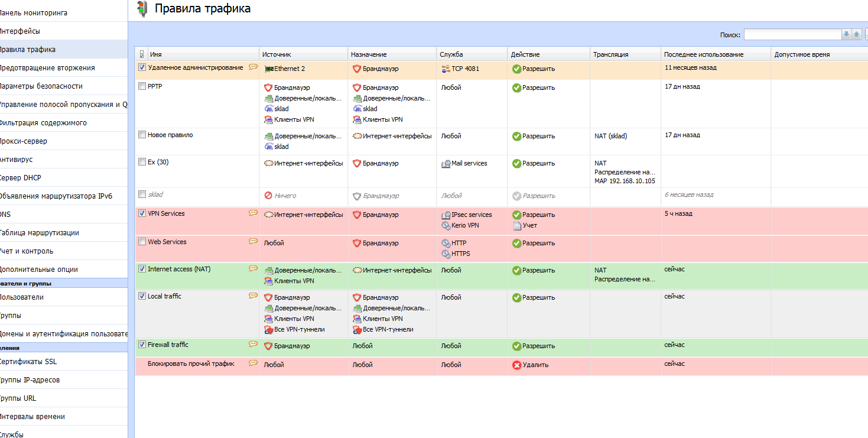Click the search previous (up arrow) icon
The image size is (868, 438).
point(856,34)
